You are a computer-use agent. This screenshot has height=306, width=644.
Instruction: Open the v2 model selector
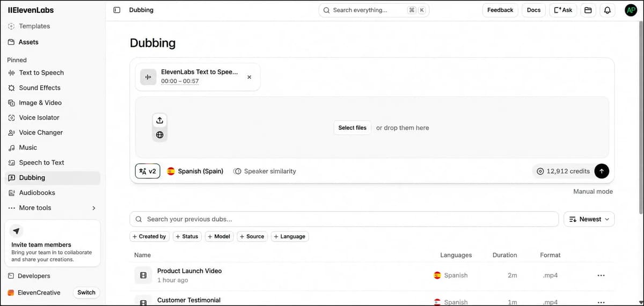tap(148, 171)
